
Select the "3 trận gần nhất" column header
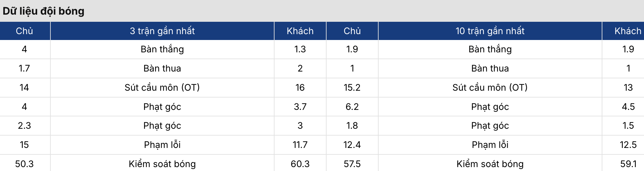pos(162,31)
